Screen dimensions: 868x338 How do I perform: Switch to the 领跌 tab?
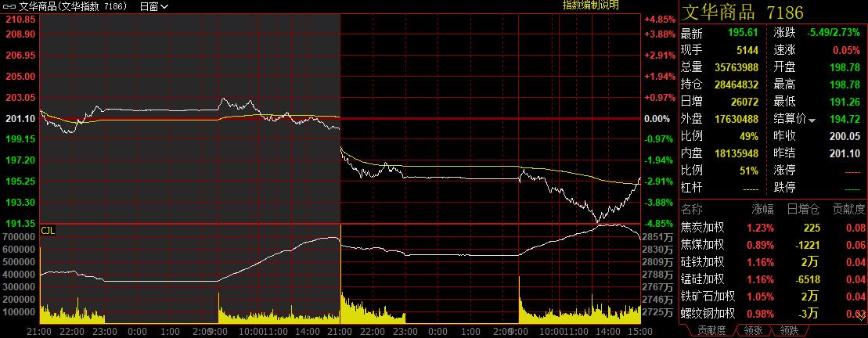click(788, 330)
